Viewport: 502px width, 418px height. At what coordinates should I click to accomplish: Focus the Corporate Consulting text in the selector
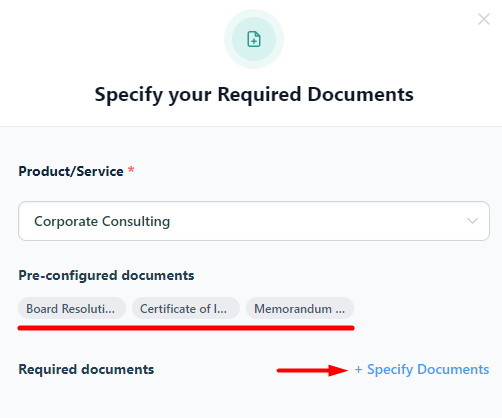coord(102,221)
